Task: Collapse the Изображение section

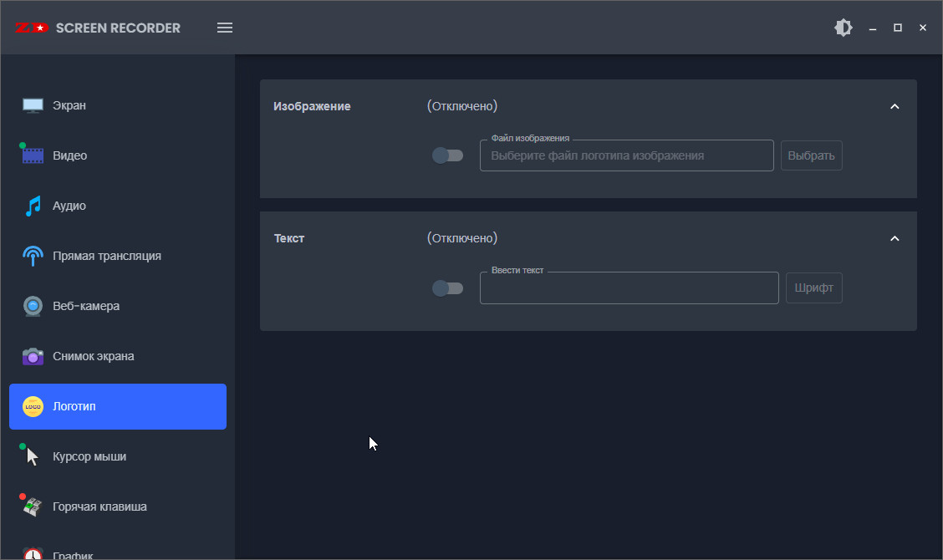Action: (x=895, y=106)
